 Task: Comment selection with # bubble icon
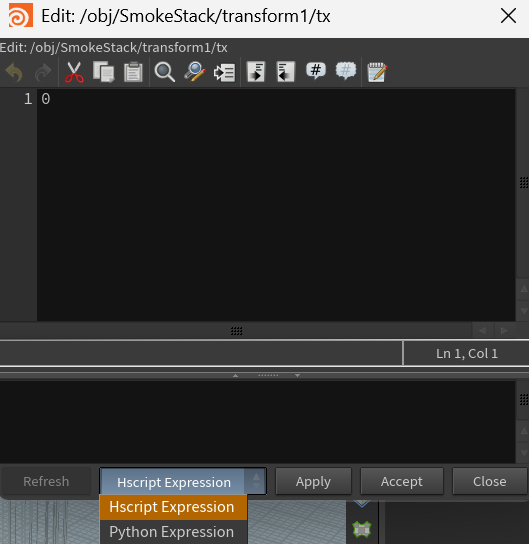pos(316,71)
